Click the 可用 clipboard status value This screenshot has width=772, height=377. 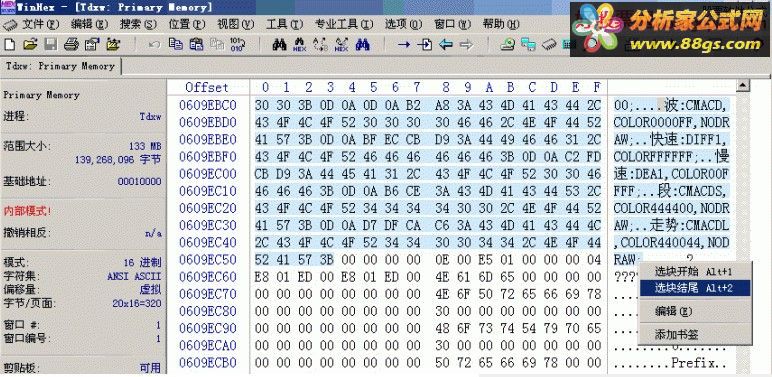[150, 368]
